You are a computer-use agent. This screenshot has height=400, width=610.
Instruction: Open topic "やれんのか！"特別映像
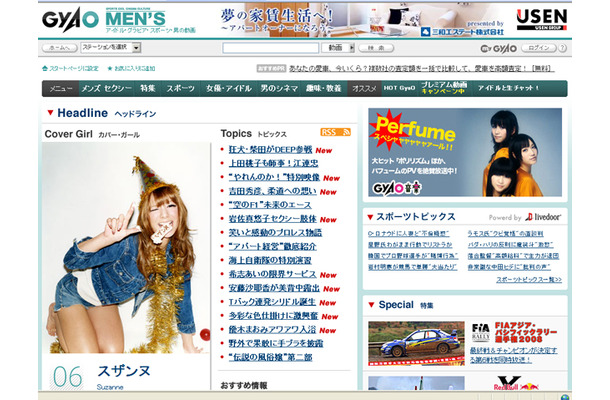tap(274, 177)
